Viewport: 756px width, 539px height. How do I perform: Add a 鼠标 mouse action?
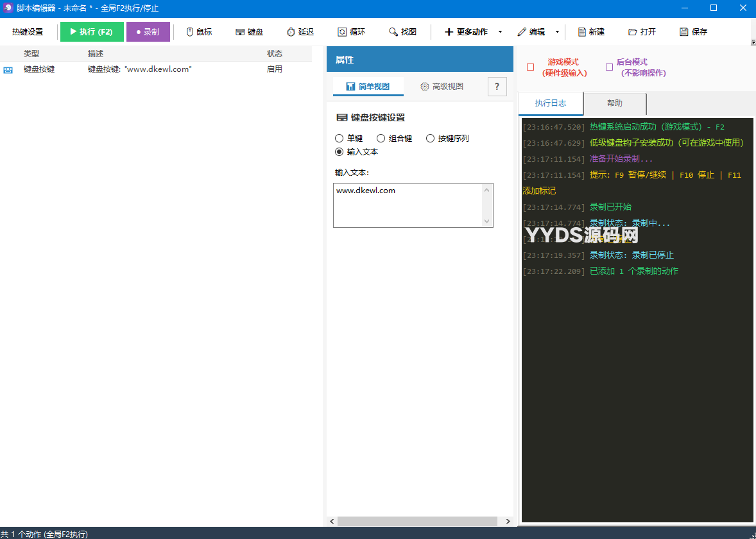pos(199,32)
